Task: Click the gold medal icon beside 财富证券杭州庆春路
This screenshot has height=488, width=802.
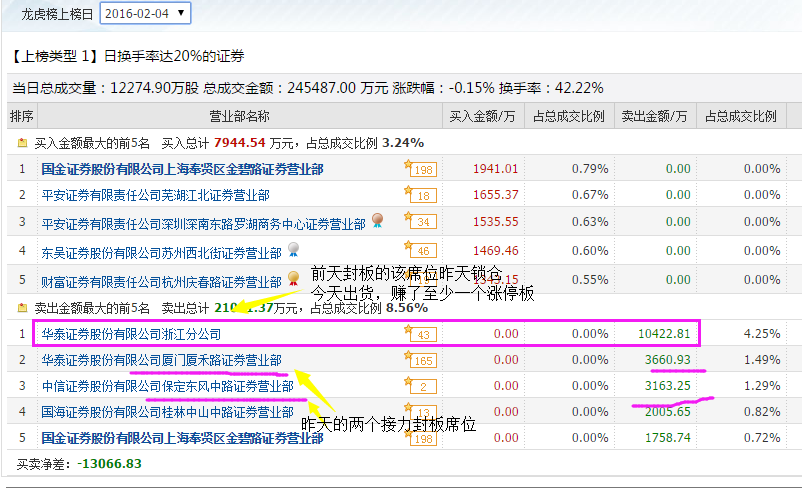Action: tap(293, 276)
